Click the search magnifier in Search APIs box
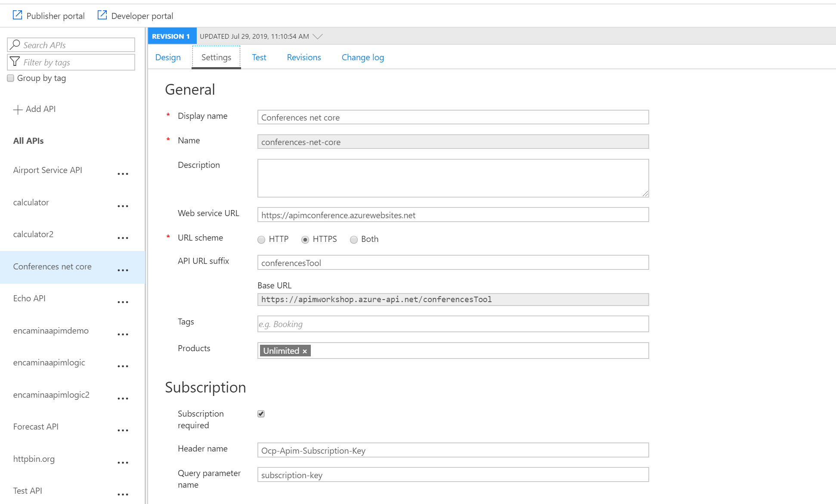The width and height of the screenshot is (836, 504). pos(15,44)
